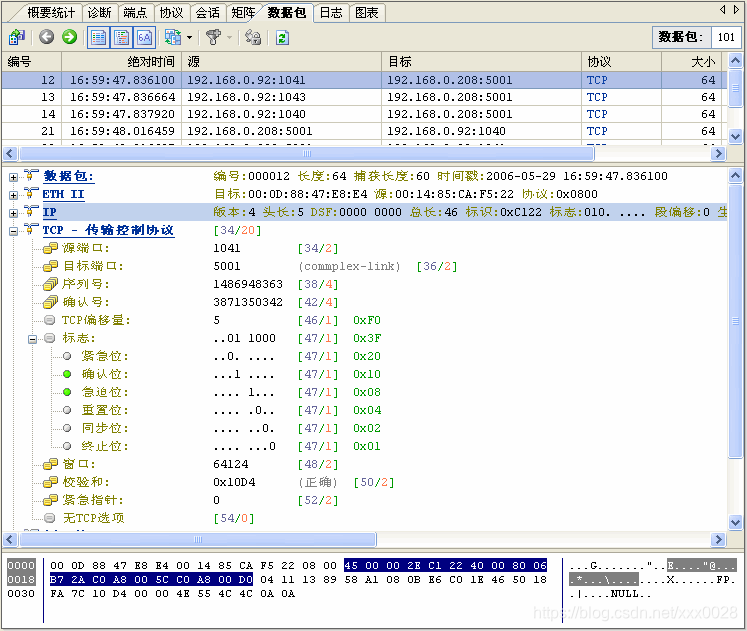The image size is (747, 631).
Task: Switch to the 端点 tab
Action: 135,12
